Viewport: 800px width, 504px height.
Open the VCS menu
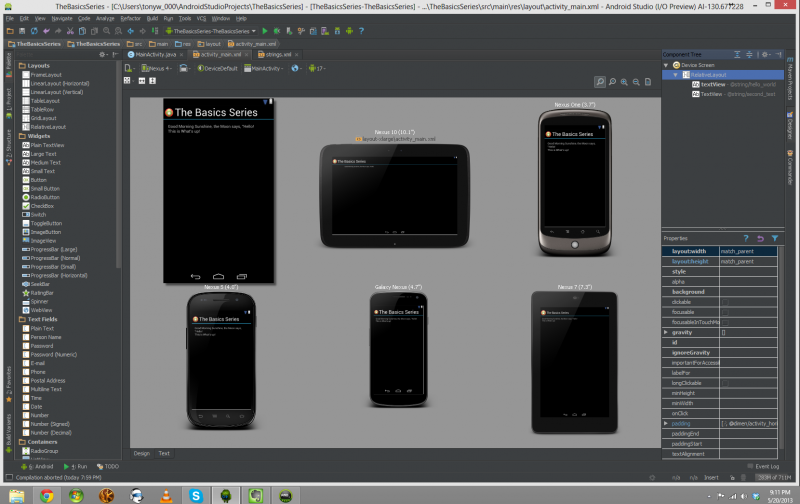[x=202, y=18]
